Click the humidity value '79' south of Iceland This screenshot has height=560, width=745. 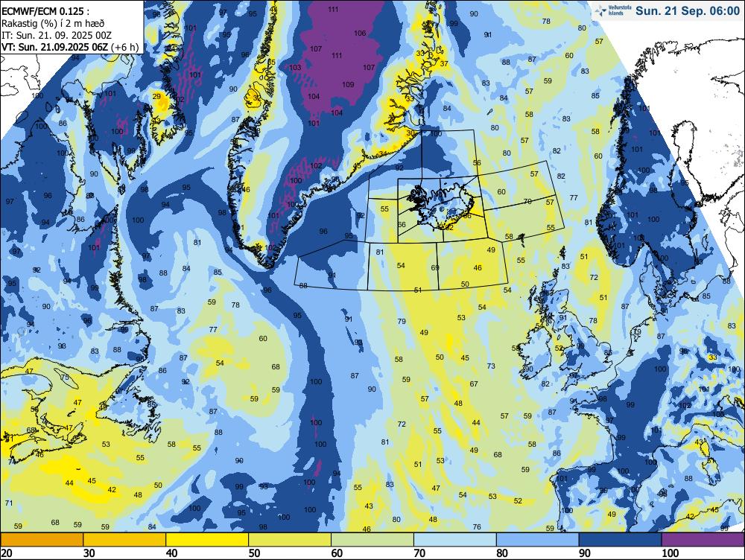tap(402, 322)
